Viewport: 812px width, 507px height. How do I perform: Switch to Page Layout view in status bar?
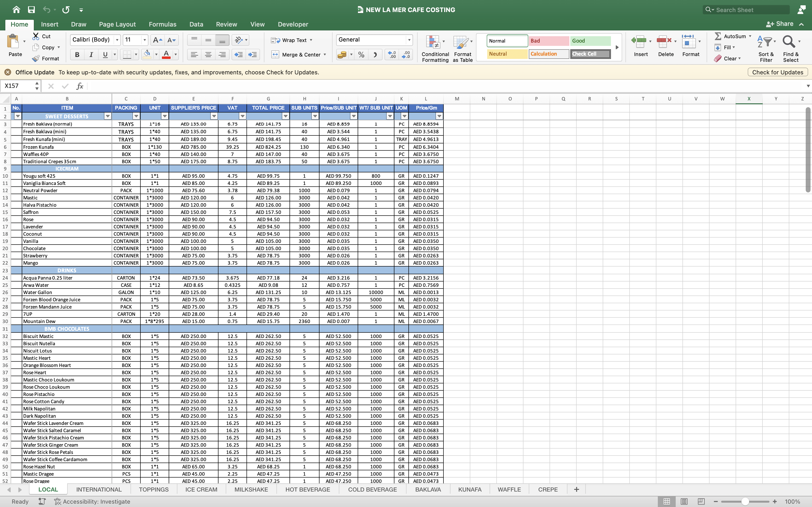[x=684, y=501]
